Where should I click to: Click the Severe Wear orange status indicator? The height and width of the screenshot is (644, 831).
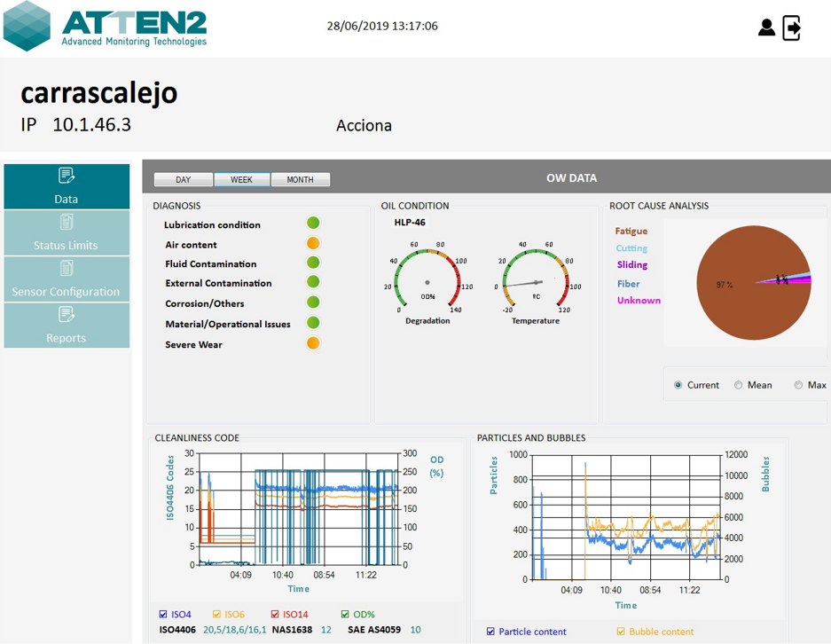point(313,343)
